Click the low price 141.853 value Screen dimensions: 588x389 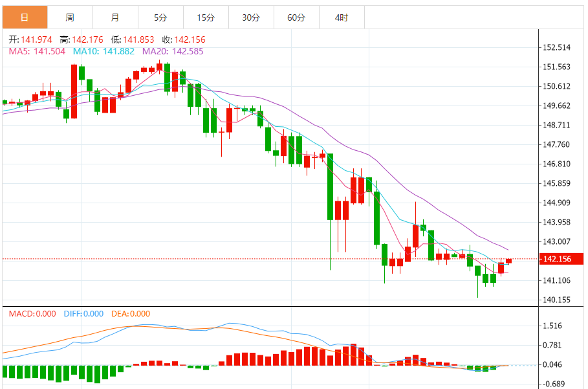coord(138,39)
